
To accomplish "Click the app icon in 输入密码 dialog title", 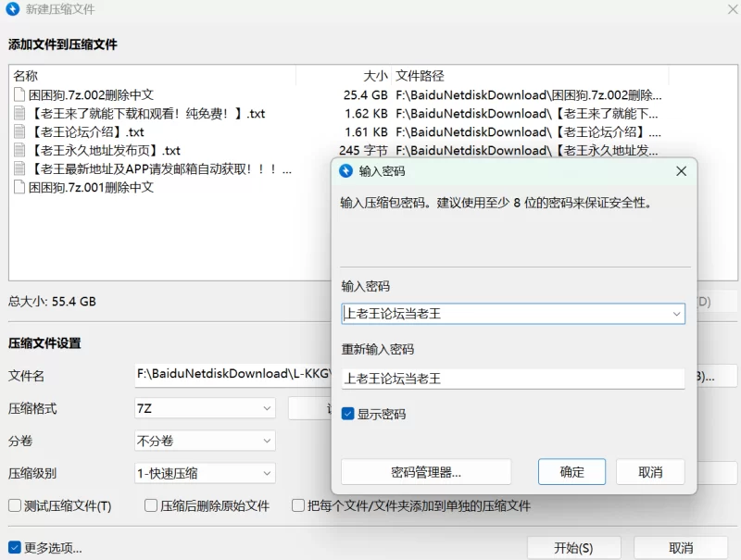I will click(x=345, y=171).
